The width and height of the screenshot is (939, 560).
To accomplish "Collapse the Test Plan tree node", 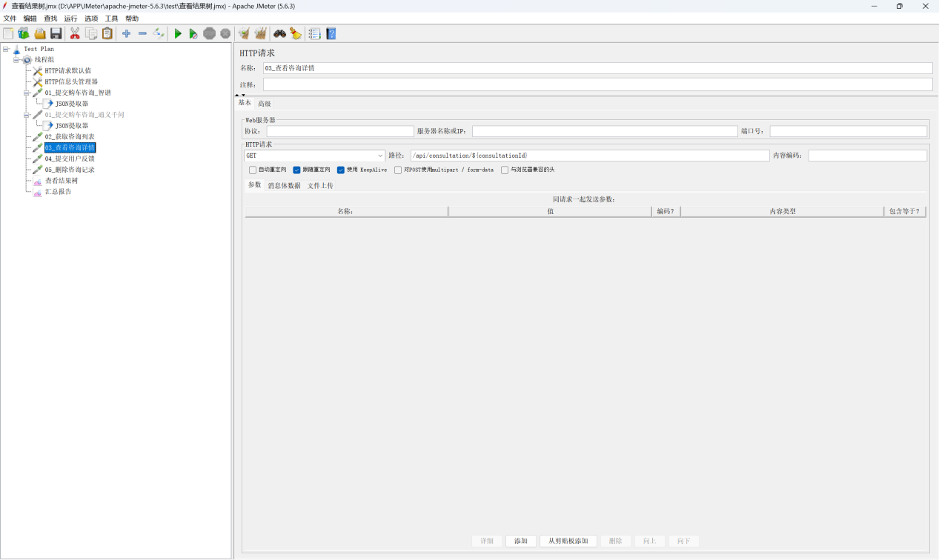I will (x=6, y=49).
